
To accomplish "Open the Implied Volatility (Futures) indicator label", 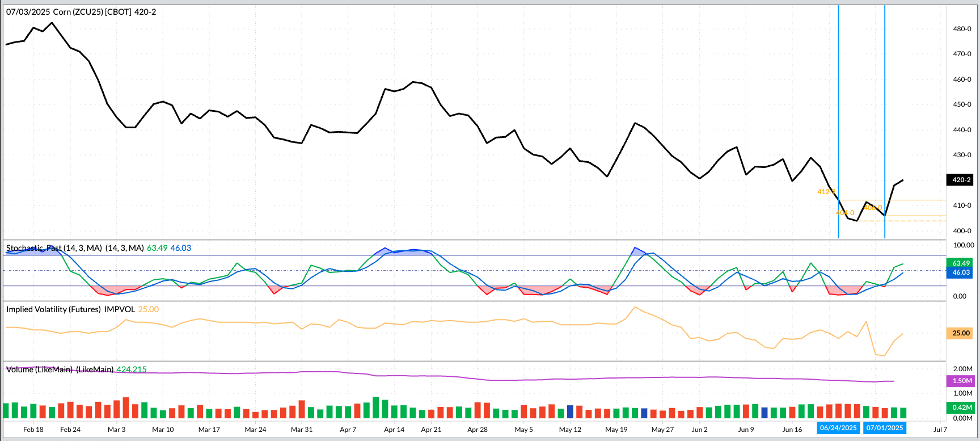I will pyautogui.click(x=70, y=309).
